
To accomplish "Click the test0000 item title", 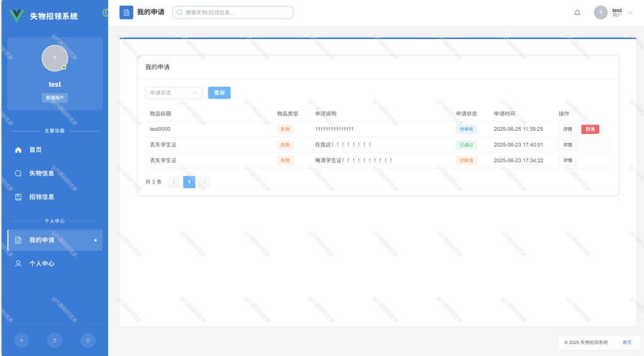I will click(160, 129).
